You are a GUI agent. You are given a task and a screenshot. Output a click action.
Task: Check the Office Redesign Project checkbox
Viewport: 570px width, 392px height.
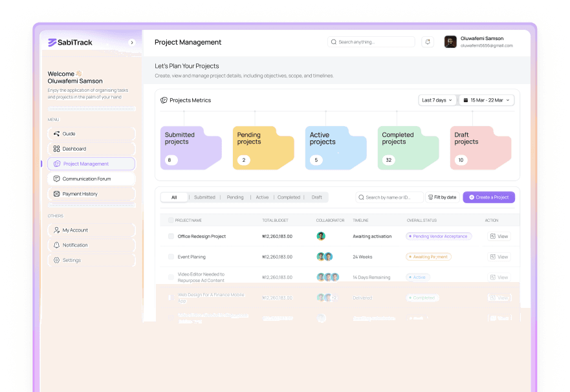coord(171,237)
